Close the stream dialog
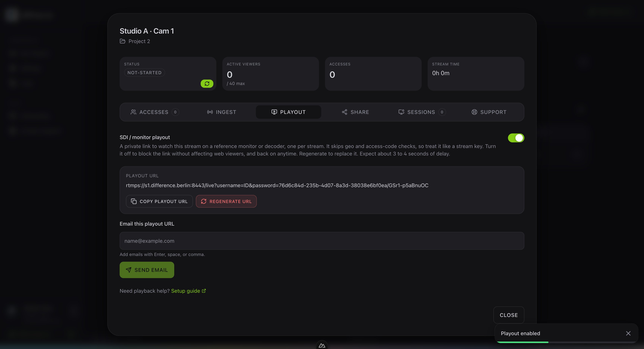 [x=509, y=315]
